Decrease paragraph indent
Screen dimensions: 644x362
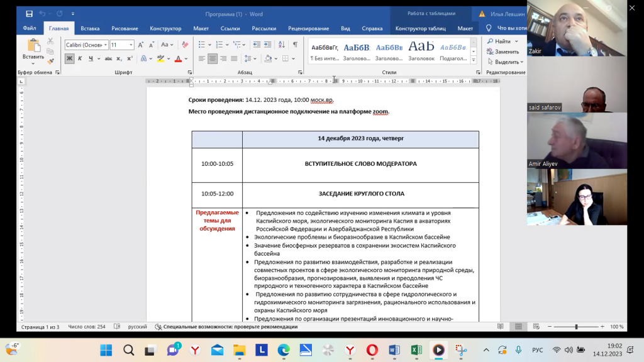pos(257,45)
